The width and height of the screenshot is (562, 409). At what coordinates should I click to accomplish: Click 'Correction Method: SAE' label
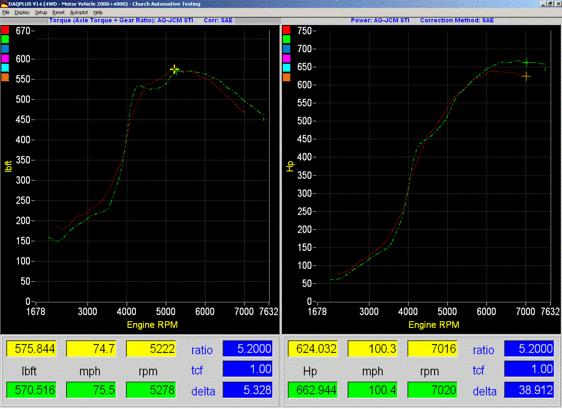click(x=457, y=20)
